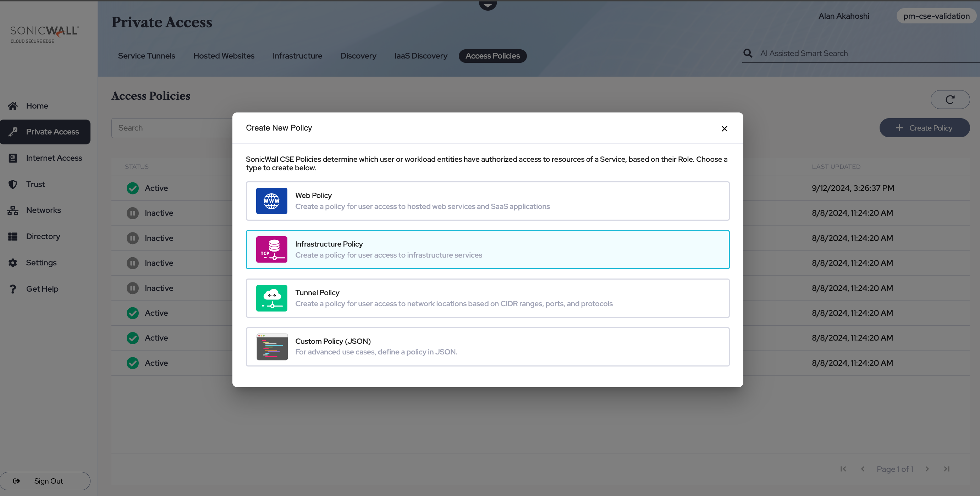
Task: Jump to the last page arrow
Action: click(947, 469)
